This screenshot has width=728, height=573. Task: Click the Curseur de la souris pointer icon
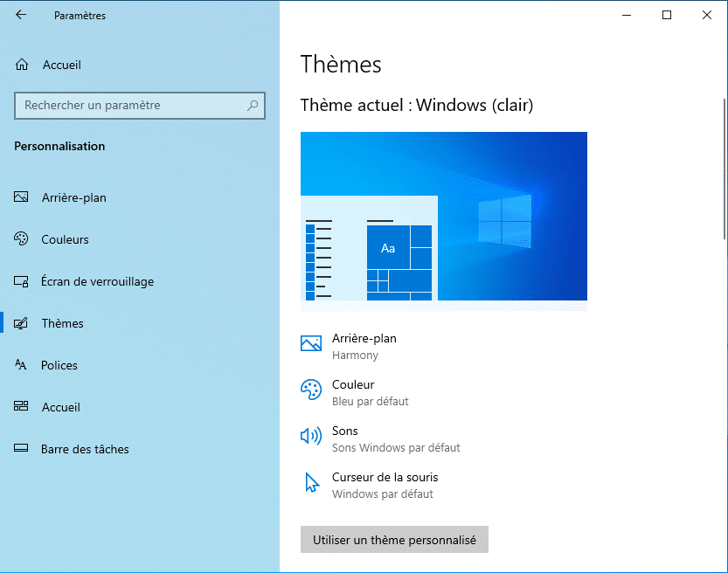(x=312, y=482)
